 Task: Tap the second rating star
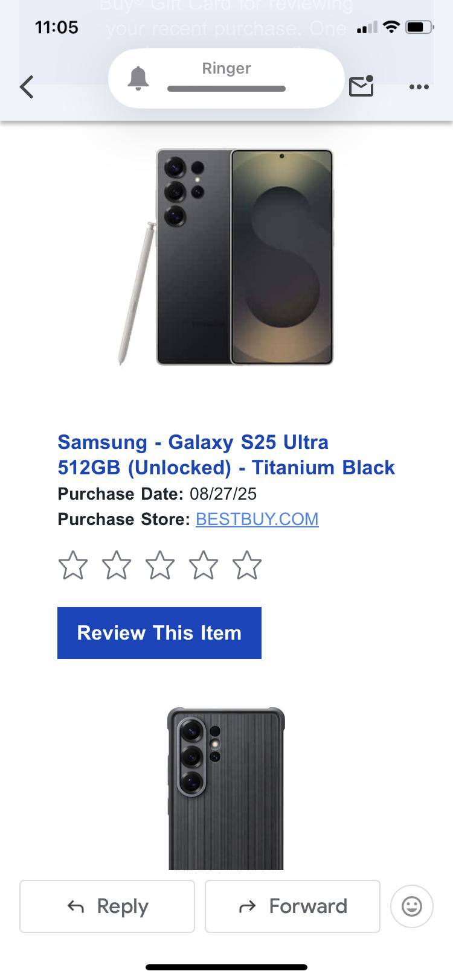[x=117, y=565]
